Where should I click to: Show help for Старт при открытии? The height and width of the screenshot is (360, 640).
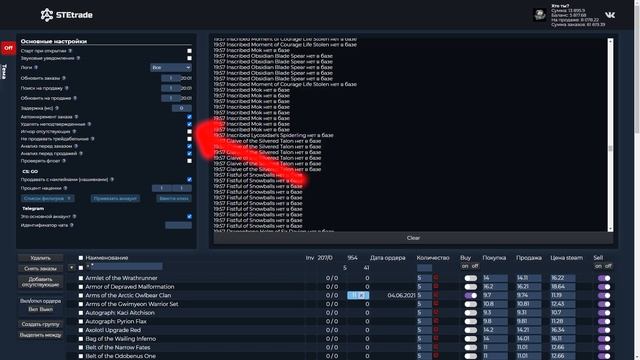click(70, 51)
